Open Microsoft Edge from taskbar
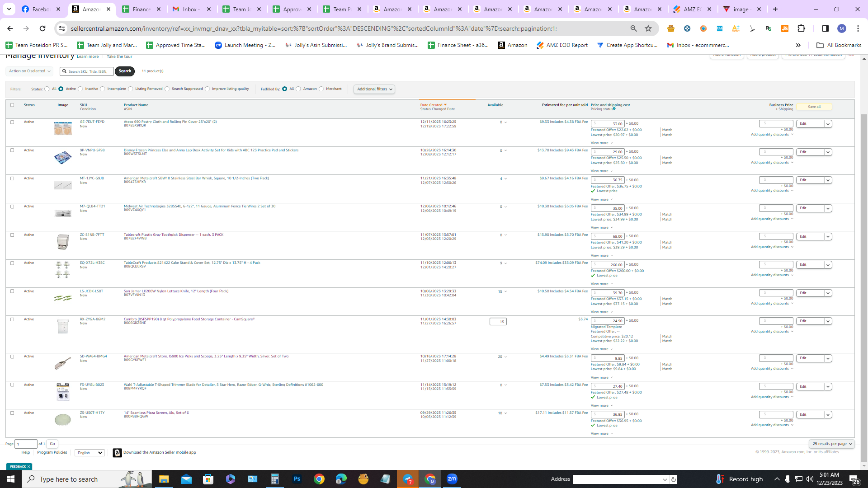 [341, 479]
